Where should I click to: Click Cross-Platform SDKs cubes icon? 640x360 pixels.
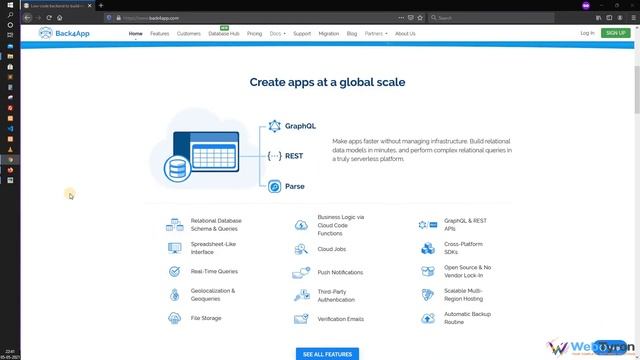tap(428, 248)
